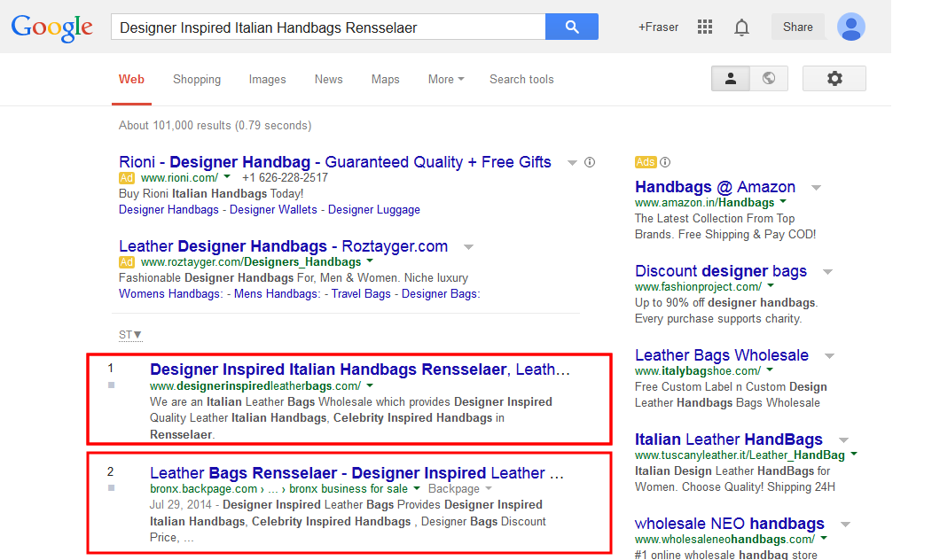
Task: Open Rioni Designer Handbag ad title
Action: pos(334,162)
